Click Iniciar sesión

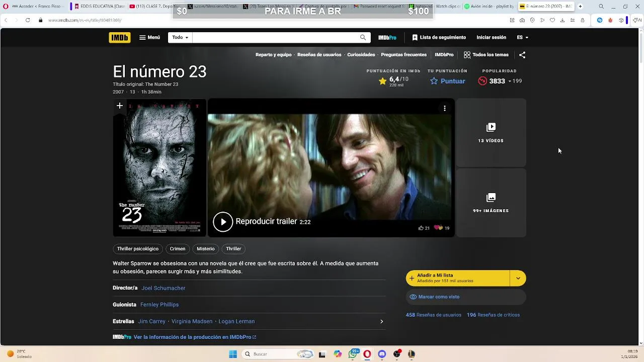(491, 37)
